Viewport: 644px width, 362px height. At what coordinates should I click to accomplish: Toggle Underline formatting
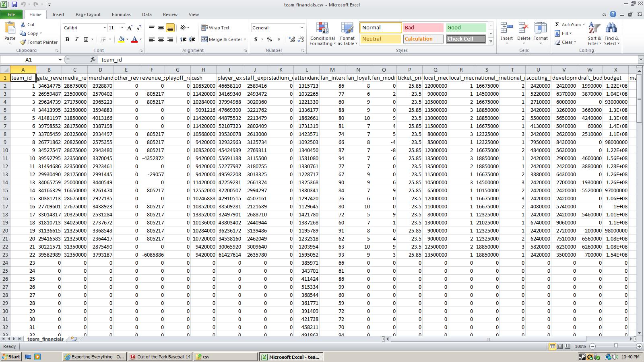(x=86, y=39)
